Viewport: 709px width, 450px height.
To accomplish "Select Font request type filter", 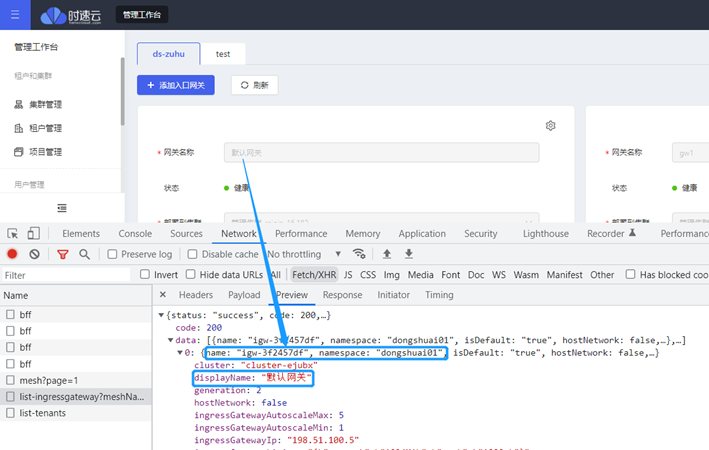I will pyautogui.click(x=451, y=275).
